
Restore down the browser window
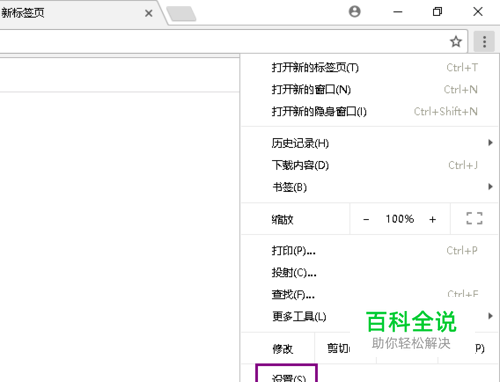437,12
